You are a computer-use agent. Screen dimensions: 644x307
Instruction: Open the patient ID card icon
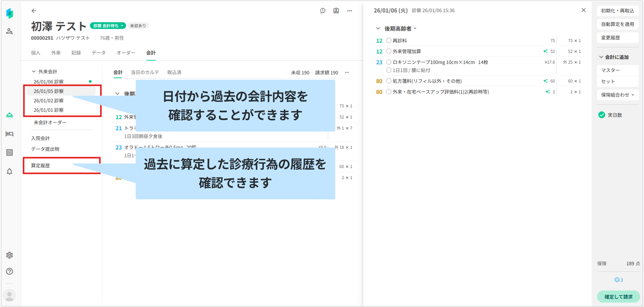pos(336,10)
